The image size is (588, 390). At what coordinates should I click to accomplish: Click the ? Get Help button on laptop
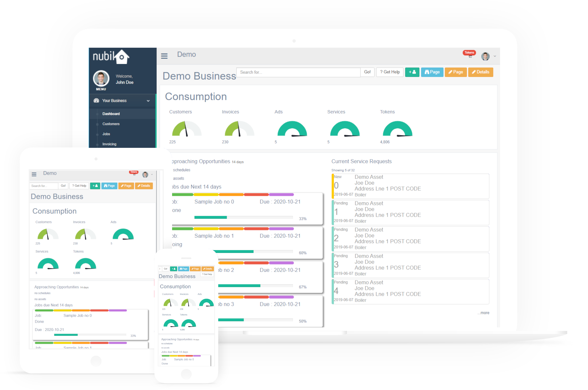[x=390, y=72]
